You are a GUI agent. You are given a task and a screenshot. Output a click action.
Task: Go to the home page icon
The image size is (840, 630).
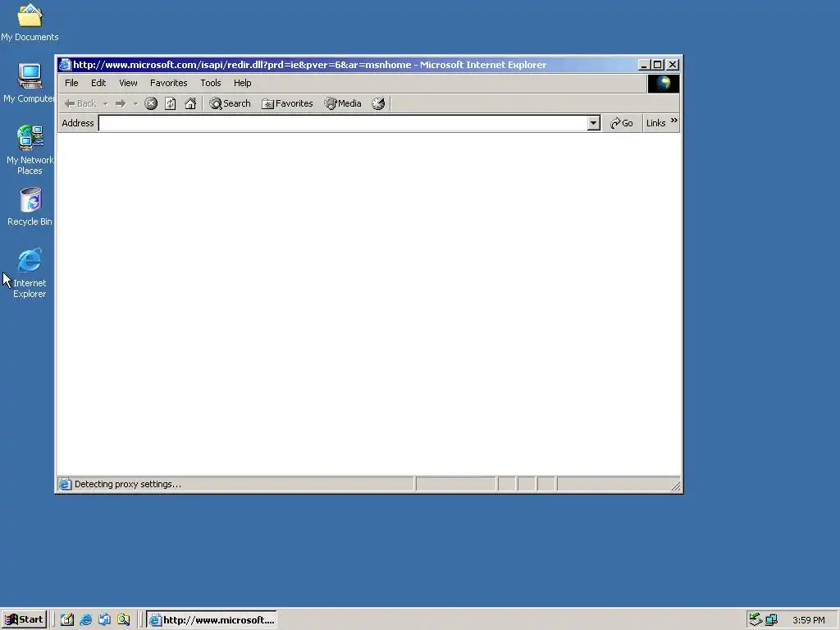point(190,103)
